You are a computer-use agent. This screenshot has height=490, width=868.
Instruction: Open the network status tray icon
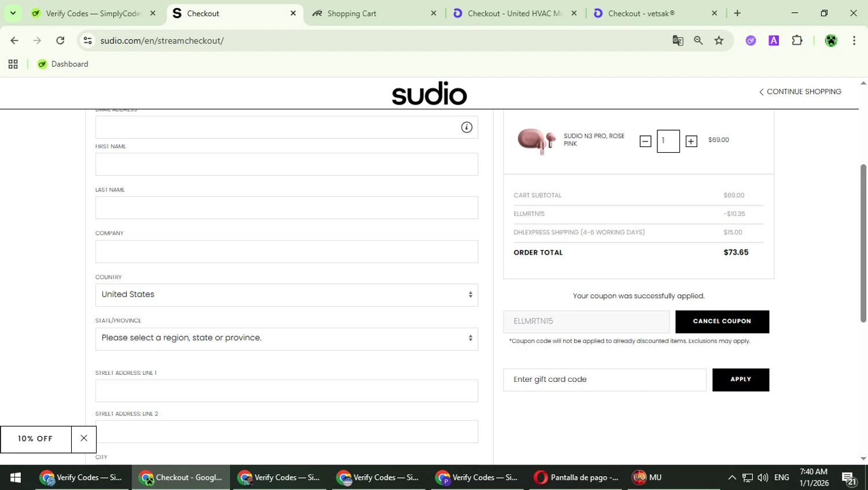pos(748,477)
